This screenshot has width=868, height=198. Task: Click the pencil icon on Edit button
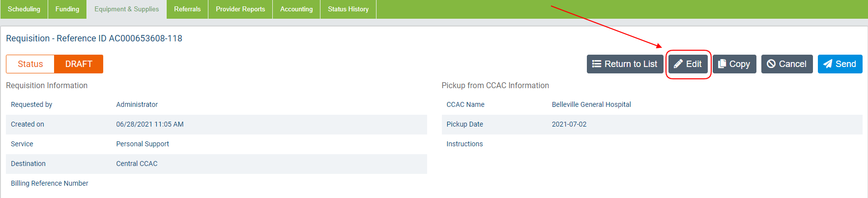click(678, 64)
